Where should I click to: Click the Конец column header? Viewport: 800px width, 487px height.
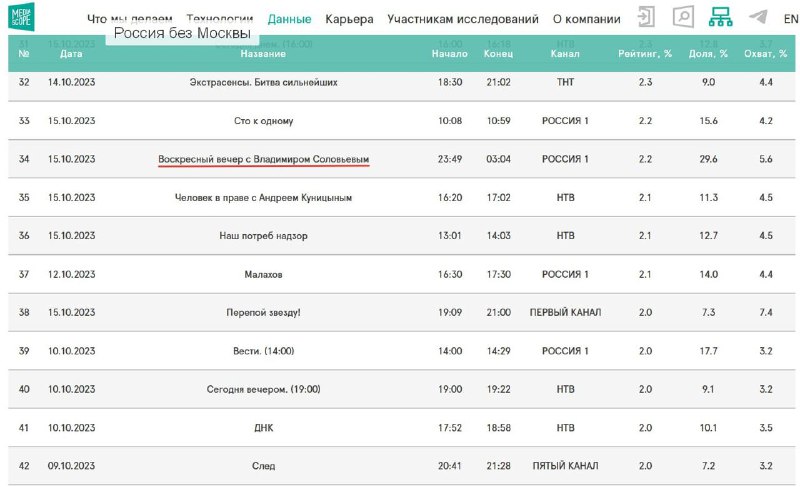tap(498, 54)
